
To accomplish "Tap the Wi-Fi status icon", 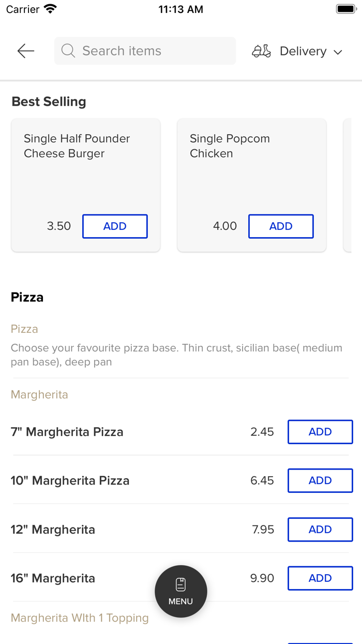I will point(50,9).
